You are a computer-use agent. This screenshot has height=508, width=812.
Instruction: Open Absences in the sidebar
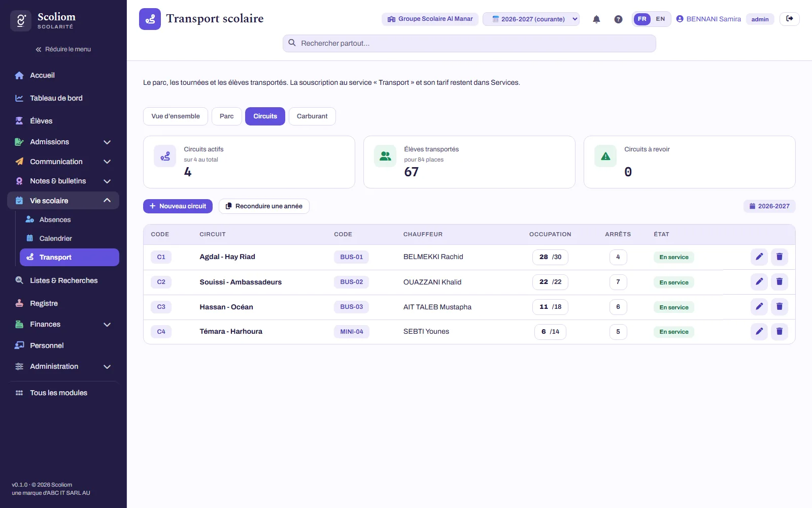[70, 219]
